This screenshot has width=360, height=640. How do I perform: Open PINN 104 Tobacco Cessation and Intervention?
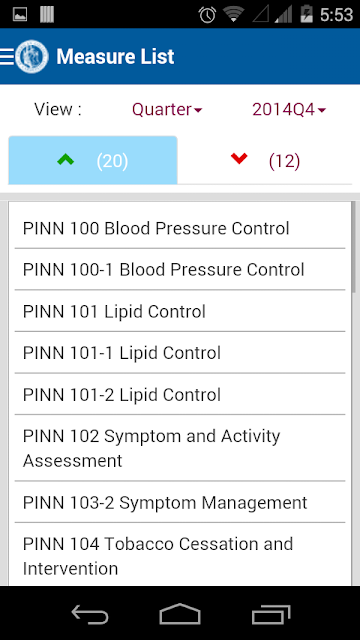[x=180, y=555]
